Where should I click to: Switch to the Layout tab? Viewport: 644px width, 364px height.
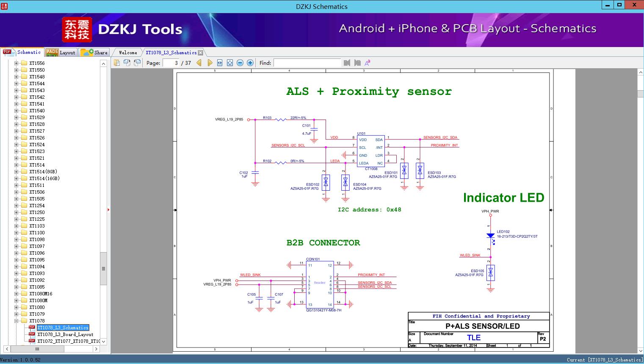click(61, 53)
